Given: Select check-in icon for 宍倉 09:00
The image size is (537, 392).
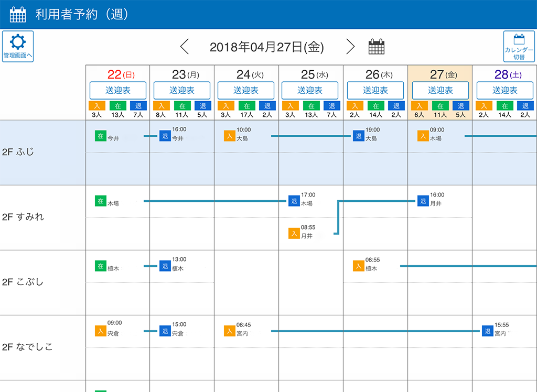Looking at the screenshot, I should pyautogui.click(x=101, y=331).
